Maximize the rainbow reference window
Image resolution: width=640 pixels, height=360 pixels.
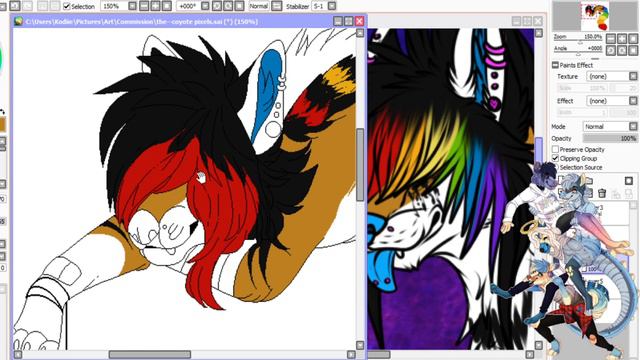(x=527, y=21)
